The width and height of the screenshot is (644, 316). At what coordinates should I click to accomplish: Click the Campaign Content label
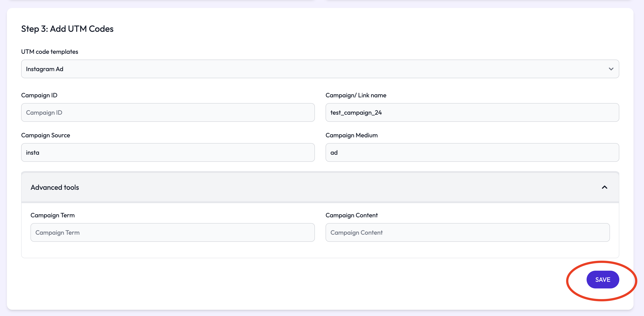point(351,215)
